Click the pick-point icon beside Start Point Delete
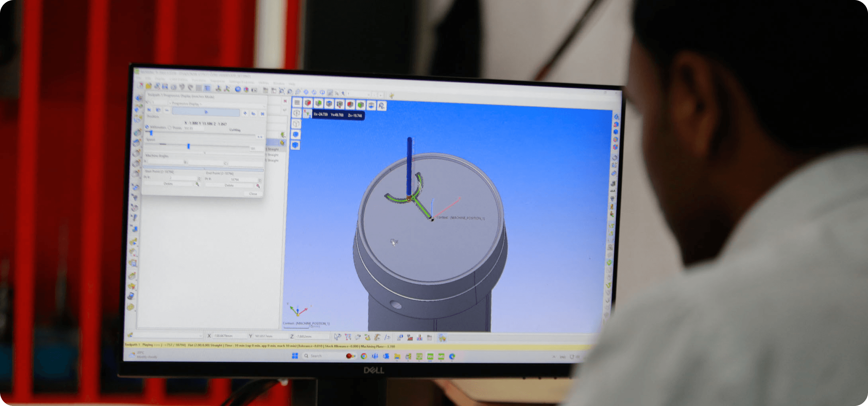The width and height of the screenshot is (868, 406). point(197,184)
